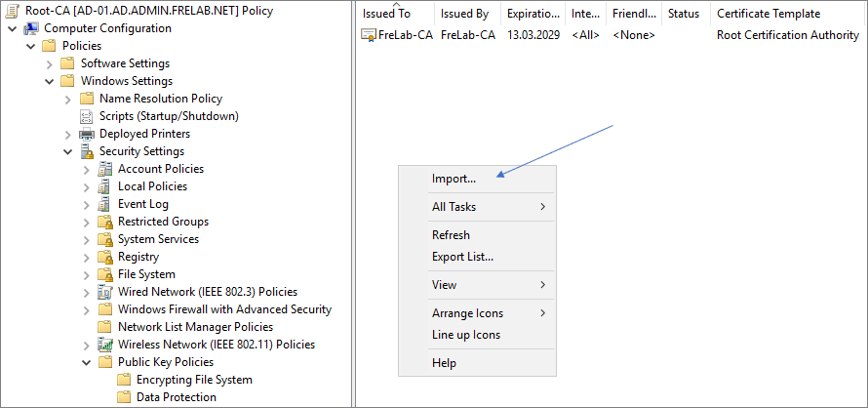868x408 pixels.
Task: Click the Certificate Template column header
Action: pyautogui.click(x=768, y=14)
